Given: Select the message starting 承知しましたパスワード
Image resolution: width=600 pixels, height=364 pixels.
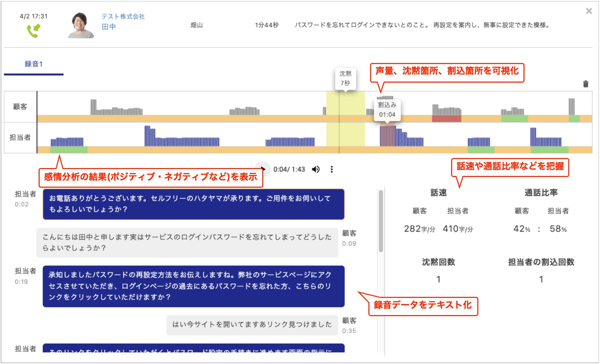Looking at the screenshot, I should point(194,286).
